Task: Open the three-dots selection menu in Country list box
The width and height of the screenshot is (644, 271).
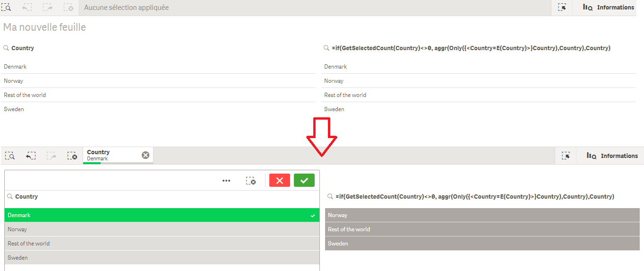Action: [x=226, y=181]
